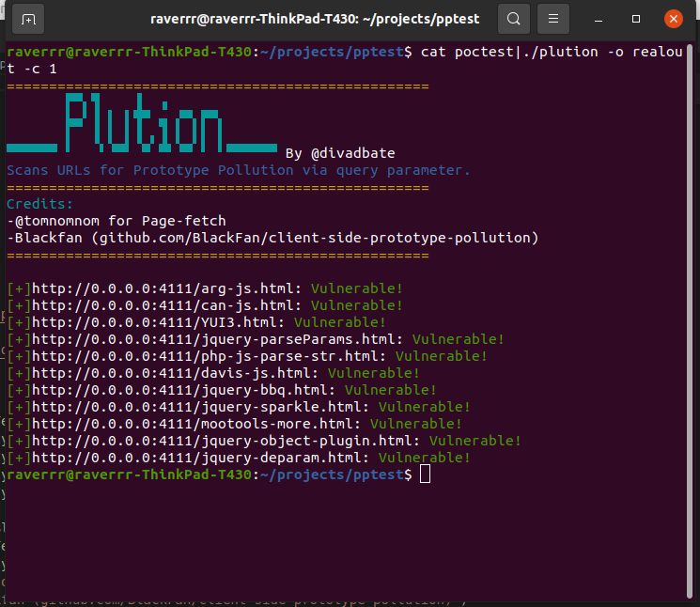Click the @tomnomnom for Page-fetch line
This screenshot has width=700, height=607.
pos(117,221)
